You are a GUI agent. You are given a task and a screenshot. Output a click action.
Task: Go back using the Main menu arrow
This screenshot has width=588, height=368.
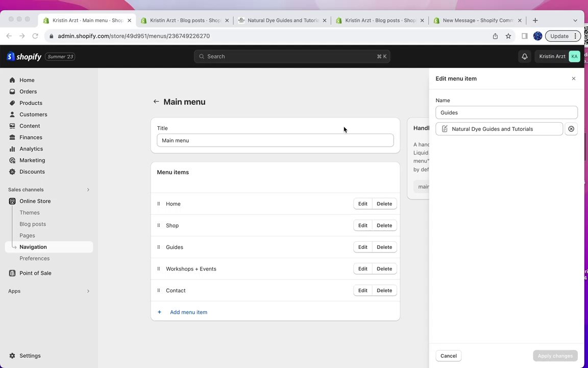click(156, 102)
